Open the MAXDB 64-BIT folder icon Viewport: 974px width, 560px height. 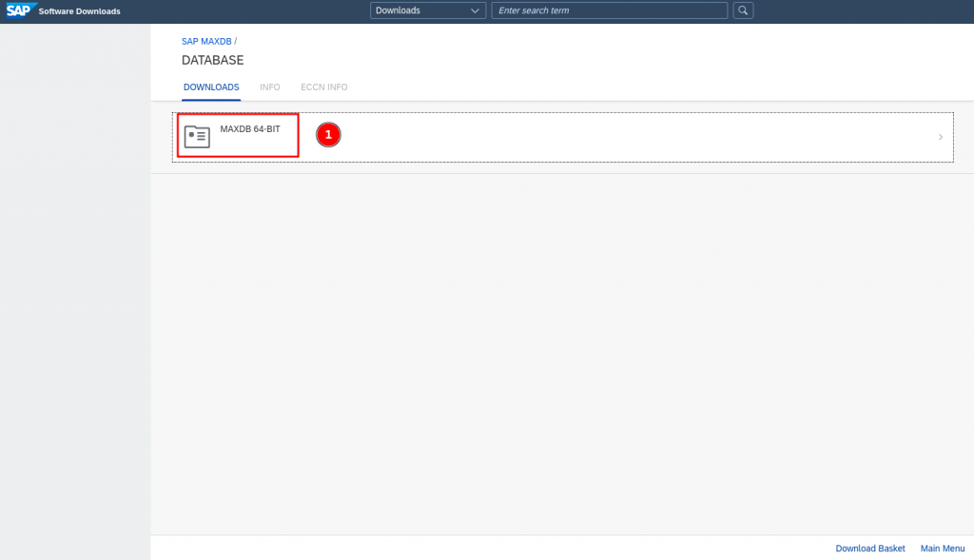tap(197, 137)
